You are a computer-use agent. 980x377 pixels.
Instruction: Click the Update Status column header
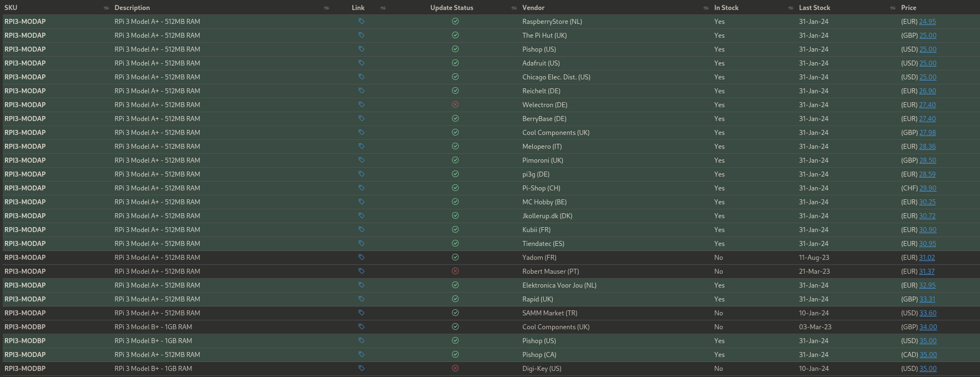tap(452, 8)
